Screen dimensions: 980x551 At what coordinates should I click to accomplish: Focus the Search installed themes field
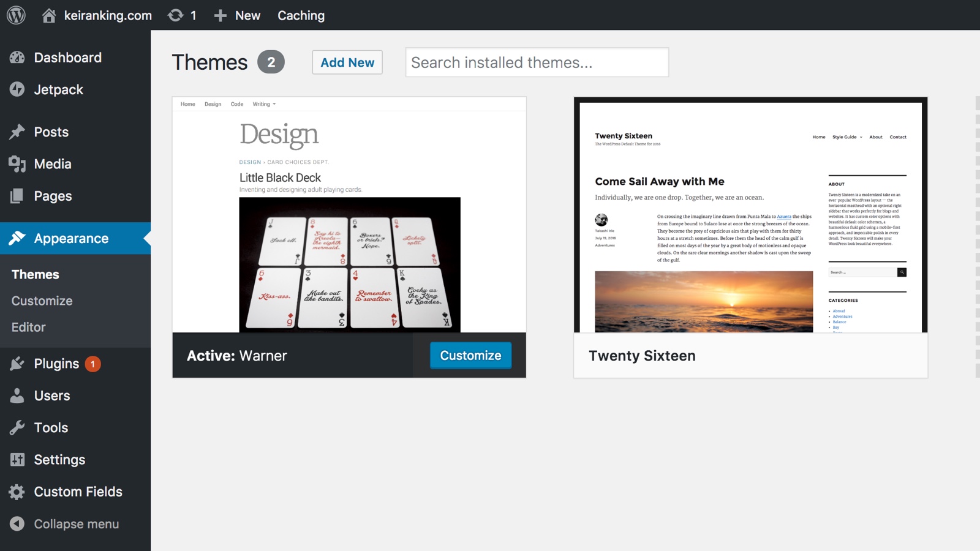pos(537,62)
